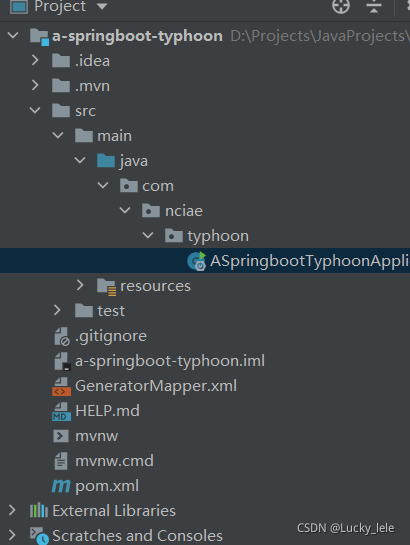Select the com package label

click(158, 186)
